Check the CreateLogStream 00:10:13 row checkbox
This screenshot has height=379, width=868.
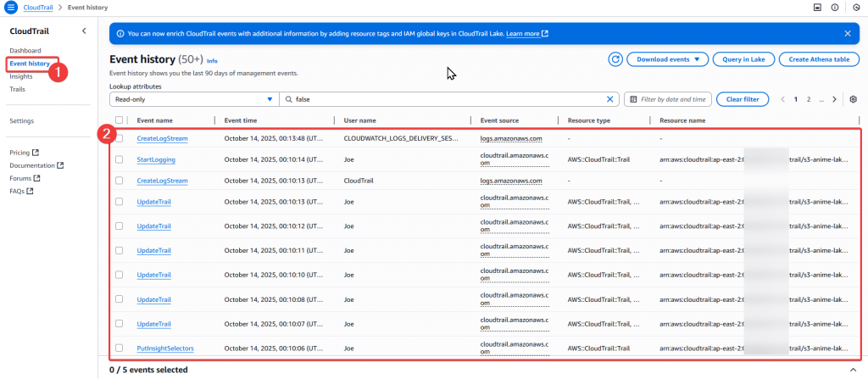point(119,181)
